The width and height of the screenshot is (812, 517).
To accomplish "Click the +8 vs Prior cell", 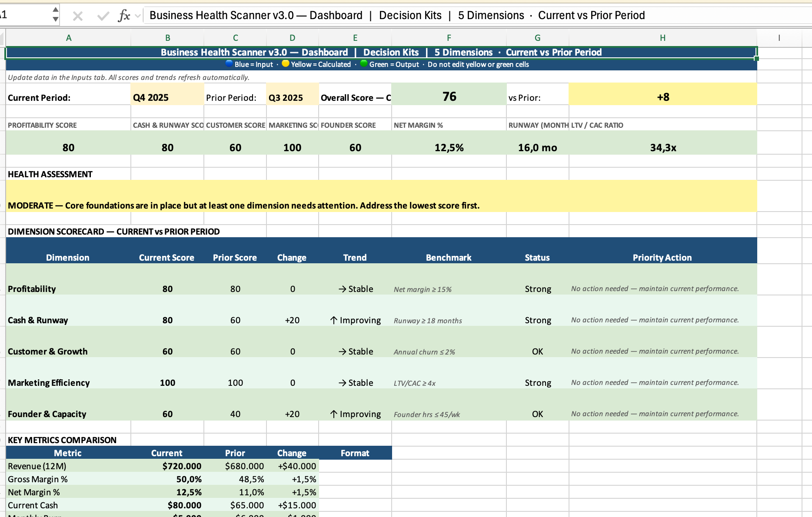I will [662, 97].
